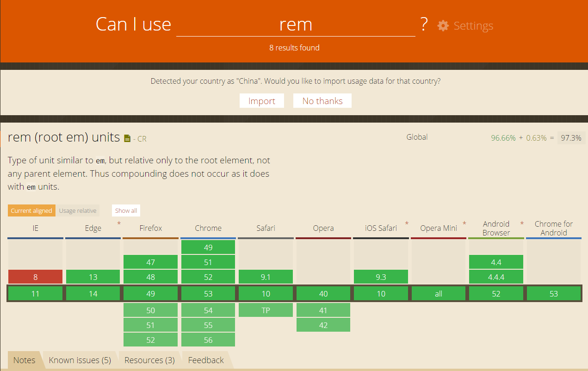588x371 pixels.
Task: Click the Settings gear icon
Action: click(443, 25)
